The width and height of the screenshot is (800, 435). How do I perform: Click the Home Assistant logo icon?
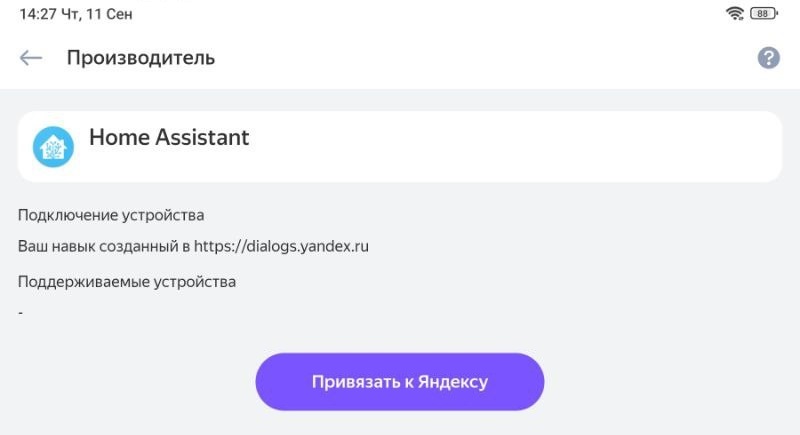tap(53, 146)
